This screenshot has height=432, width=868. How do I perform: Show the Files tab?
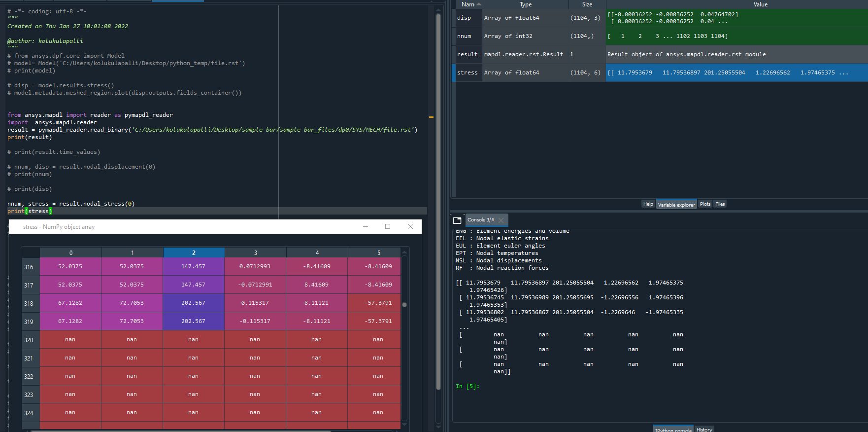(x=720, y=204)
